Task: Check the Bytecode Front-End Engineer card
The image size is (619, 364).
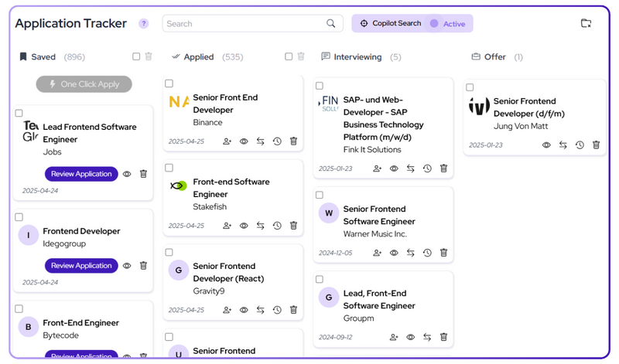Action: coord(19,309)
